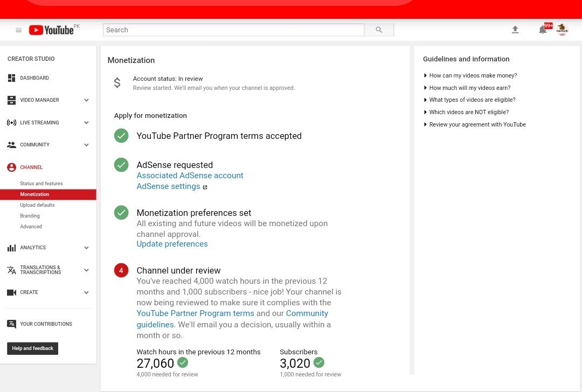Click the Analytics bar chart icon
The width and height of the screenshot is (582, 392).
point(11,248)
